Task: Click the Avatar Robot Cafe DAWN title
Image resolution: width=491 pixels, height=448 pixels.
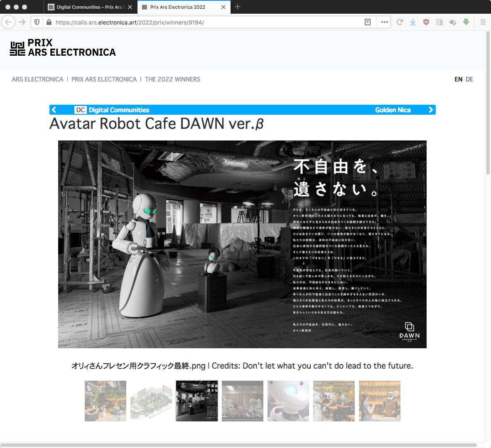Action: click(x=157, y=123)
